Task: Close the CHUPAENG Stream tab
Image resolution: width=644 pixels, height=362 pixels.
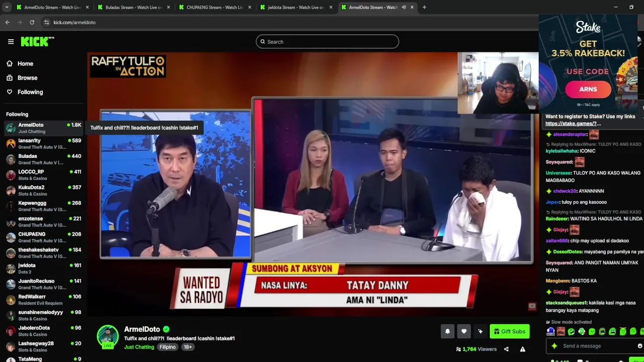Action: tap(250, 7)
